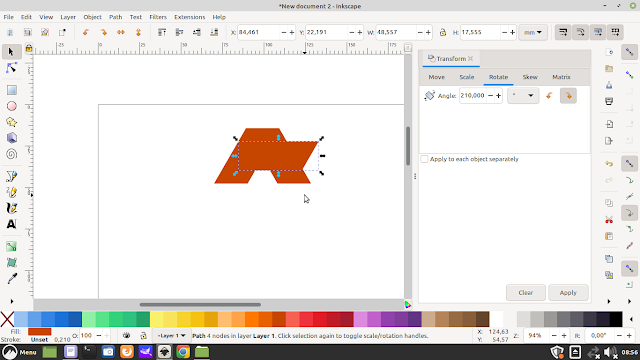Enable Apply to each object separately
Screen dimensions: 640x360
424,159
